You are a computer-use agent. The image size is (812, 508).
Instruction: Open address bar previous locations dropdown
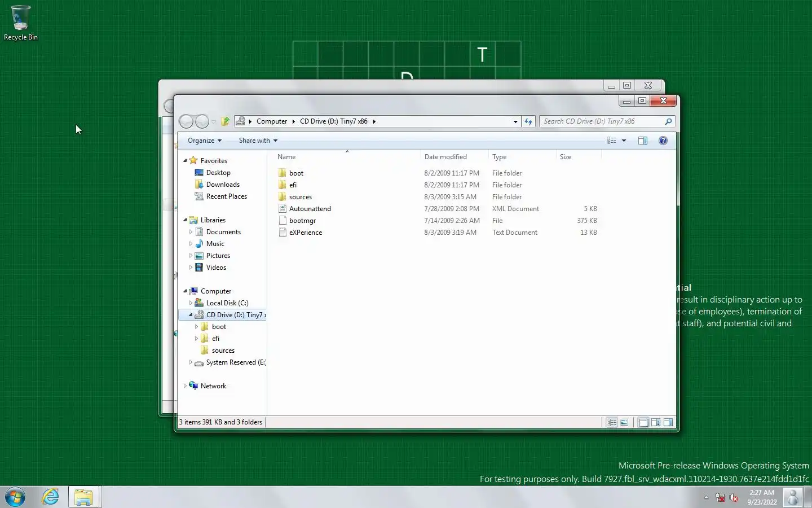[515, 121]
